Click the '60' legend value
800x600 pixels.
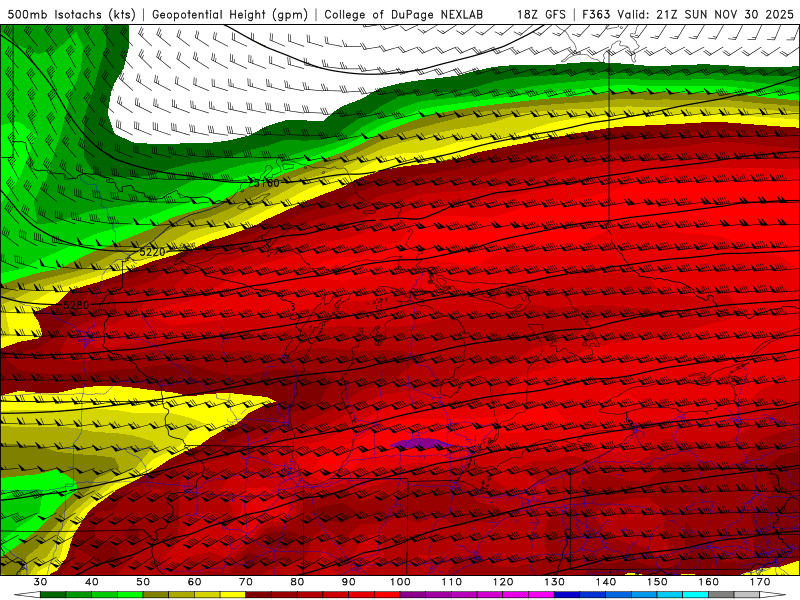pos(194,582)
